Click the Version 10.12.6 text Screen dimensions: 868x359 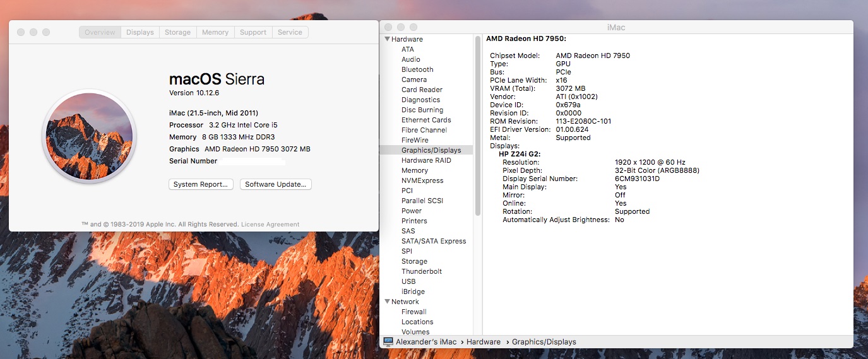[x=194, y=93]
